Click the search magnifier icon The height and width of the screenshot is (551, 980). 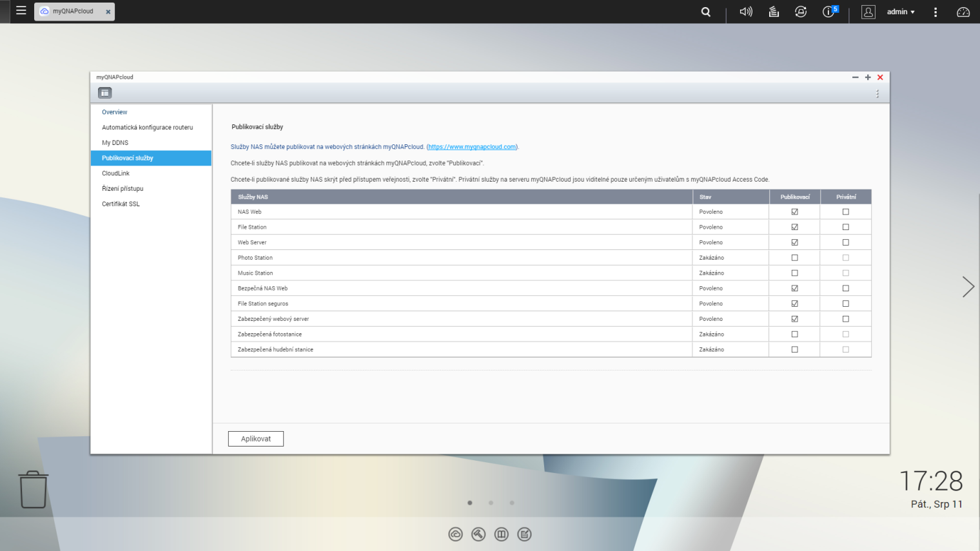[x=706, y=12]
